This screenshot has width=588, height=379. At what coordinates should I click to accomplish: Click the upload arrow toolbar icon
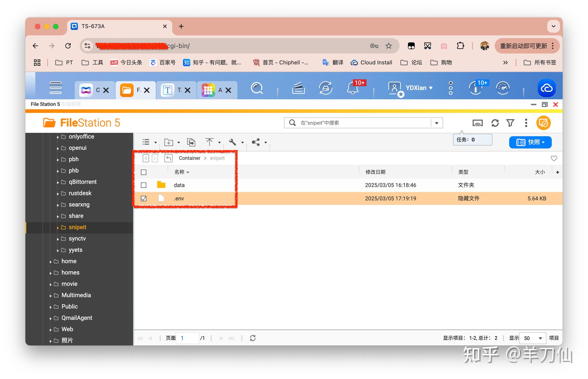point(209,142)
